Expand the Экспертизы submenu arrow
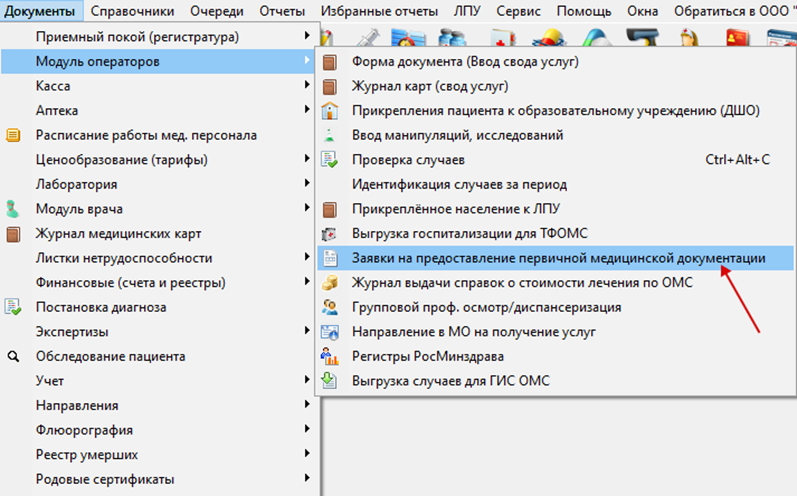The image size is (797, 496). coord(307,330)
